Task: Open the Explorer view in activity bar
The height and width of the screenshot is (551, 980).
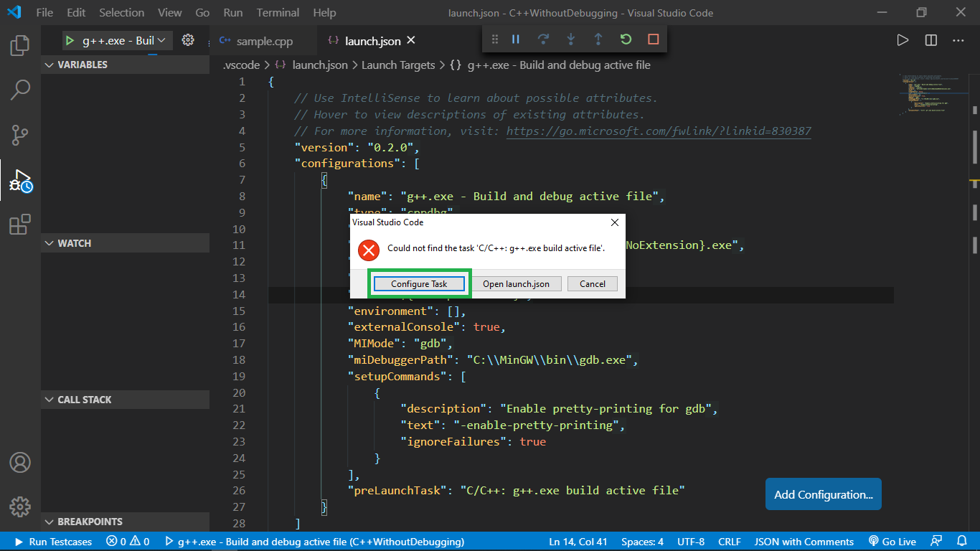Action: pyautogui.click(x=20, y=45)
